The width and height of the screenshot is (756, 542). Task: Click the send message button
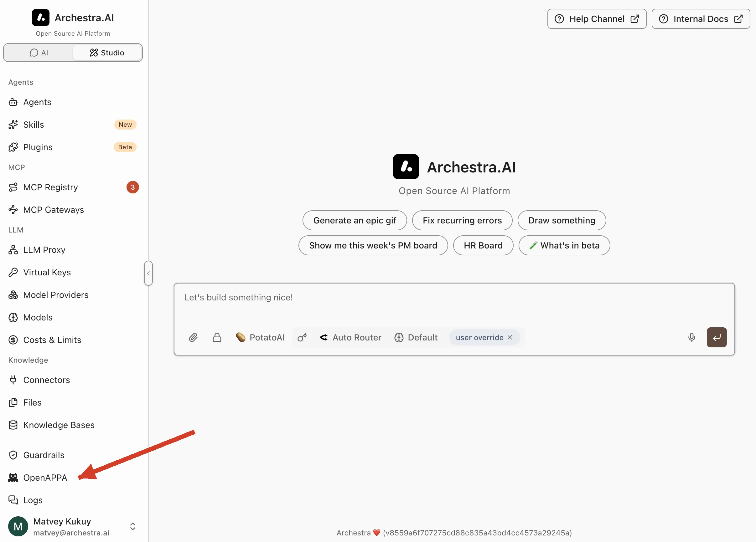coord(717,337)
